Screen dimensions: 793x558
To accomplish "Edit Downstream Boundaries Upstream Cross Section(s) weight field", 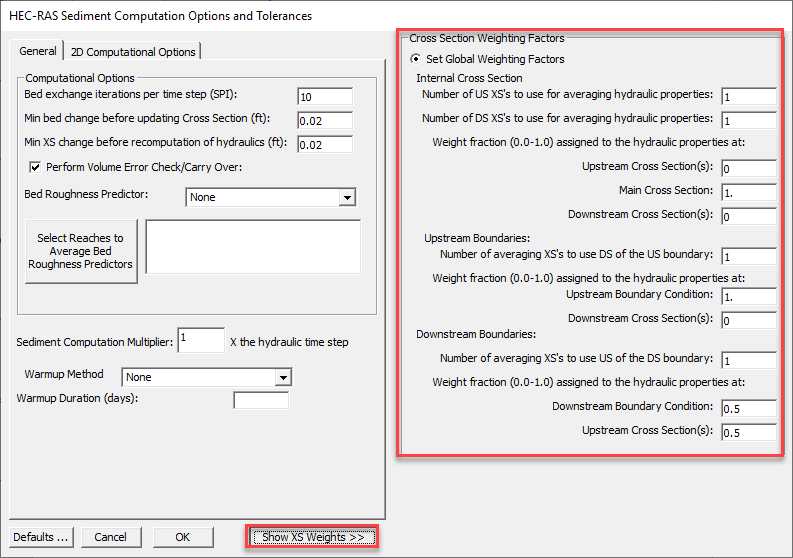I will click(749, 433).
